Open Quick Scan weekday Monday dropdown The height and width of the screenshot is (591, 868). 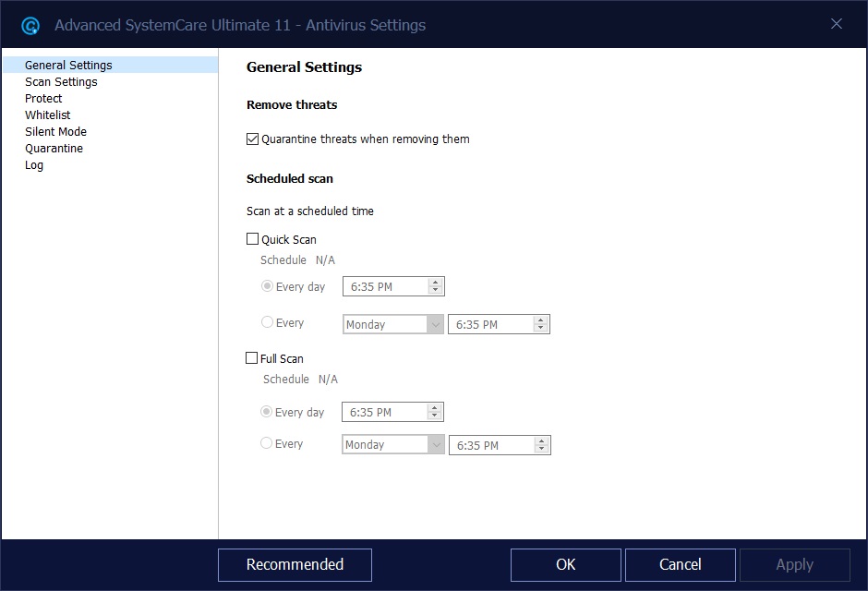pos(393,324)
